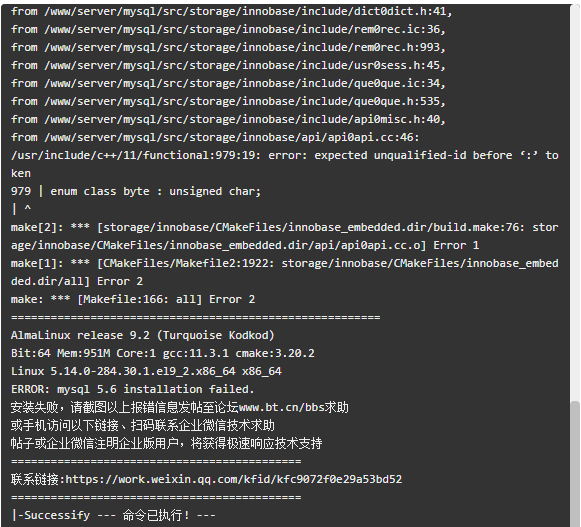
Task: Click the usr0sess.h:45 include line
Action: coord(228,65)
